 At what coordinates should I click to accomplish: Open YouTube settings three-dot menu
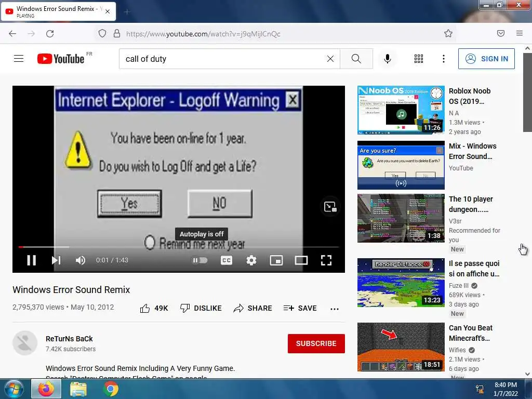point(444,59)
